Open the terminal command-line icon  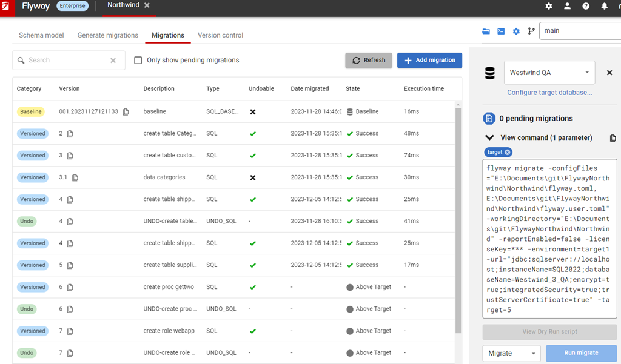tap(501, 31)
